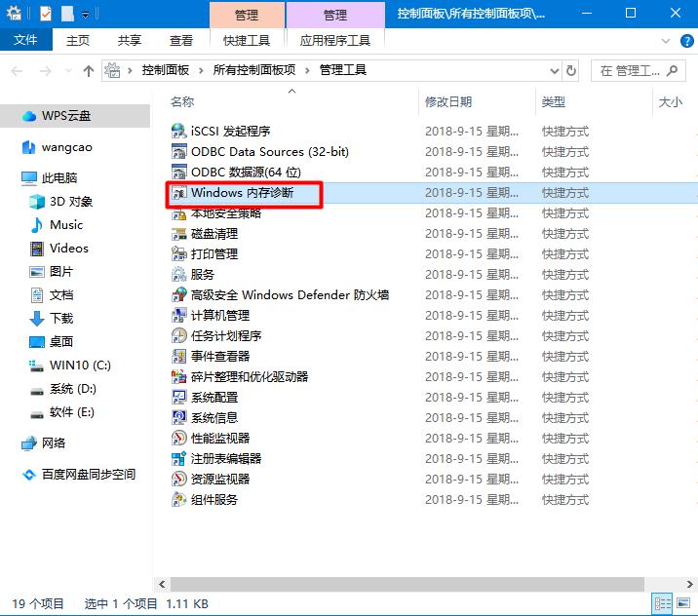Open the 文件 menu tab

click(26, 40)
